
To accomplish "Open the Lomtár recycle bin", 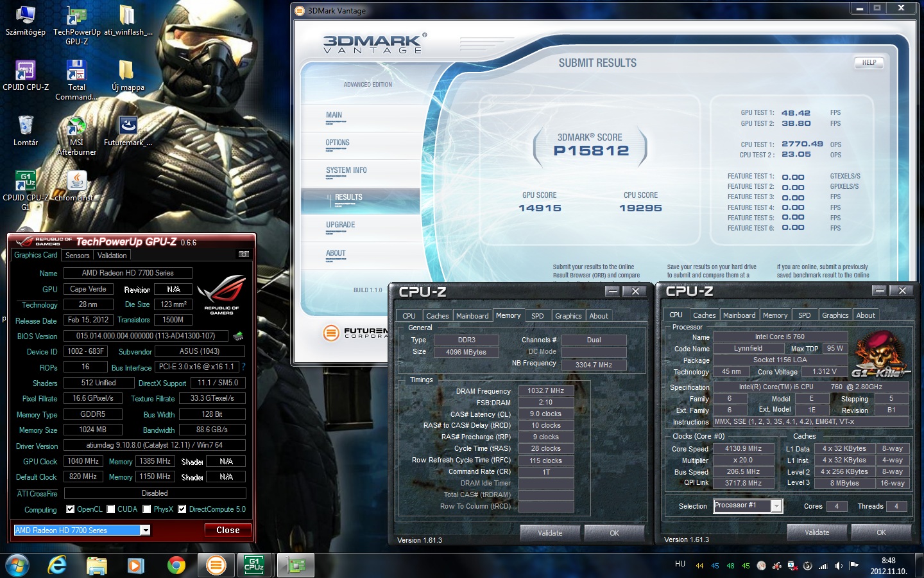I will pyautogui.click(x=25, y=131).
